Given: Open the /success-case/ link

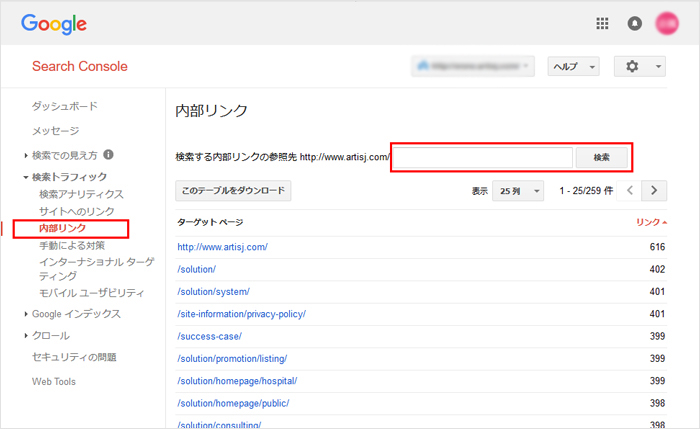Looking at the screenshot, I should pos(209,336).
